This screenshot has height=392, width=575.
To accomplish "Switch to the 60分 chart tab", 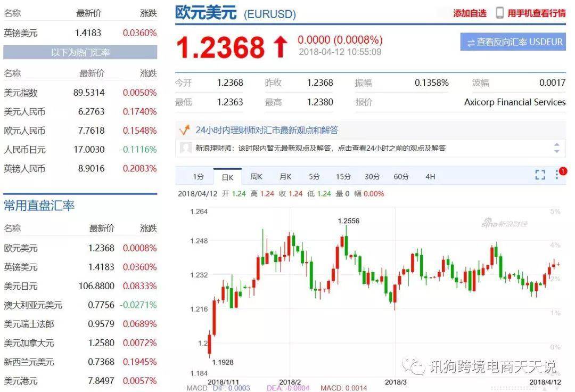I will tap(401, 176).
